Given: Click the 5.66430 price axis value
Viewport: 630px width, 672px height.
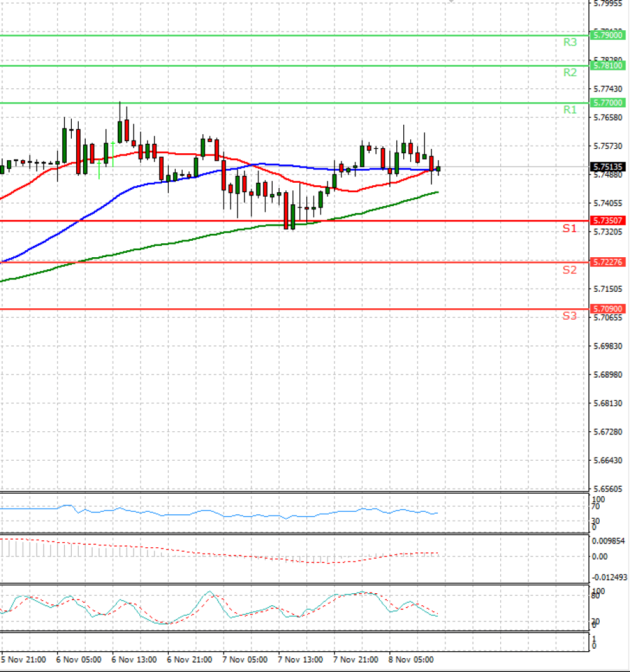Looking at the screenshot, I should 608,460.
